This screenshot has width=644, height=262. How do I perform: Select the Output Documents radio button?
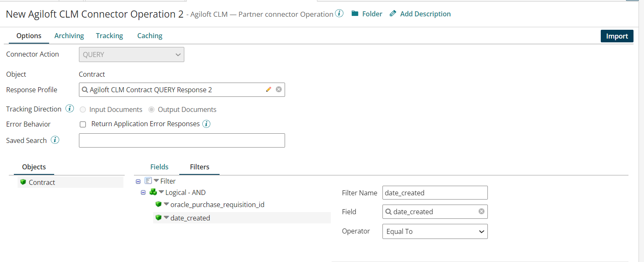[x=151, y=109]
